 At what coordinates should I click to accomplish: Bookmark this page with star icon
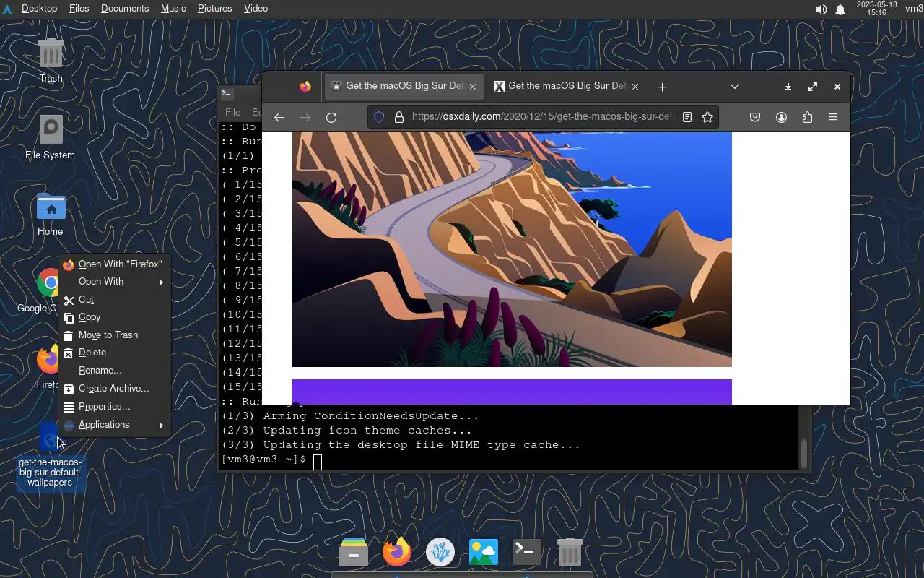tap(707, 117)
